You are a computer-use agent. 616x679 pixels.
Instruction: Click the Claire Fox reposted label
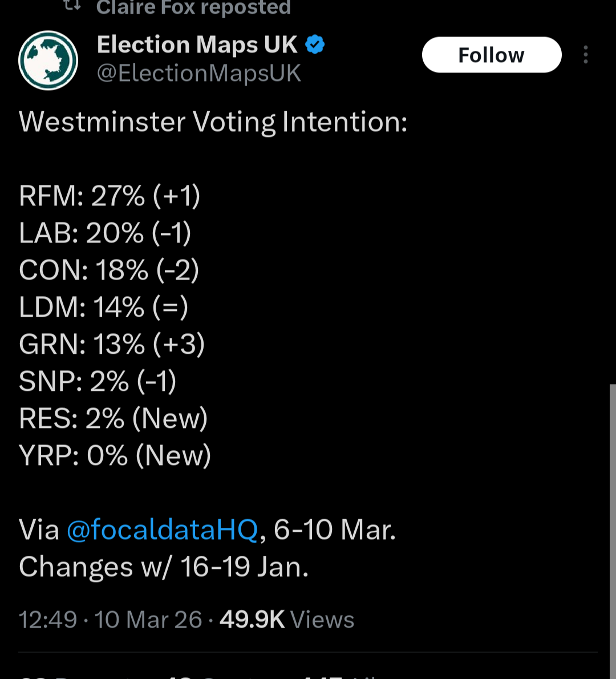pos(193,7)
